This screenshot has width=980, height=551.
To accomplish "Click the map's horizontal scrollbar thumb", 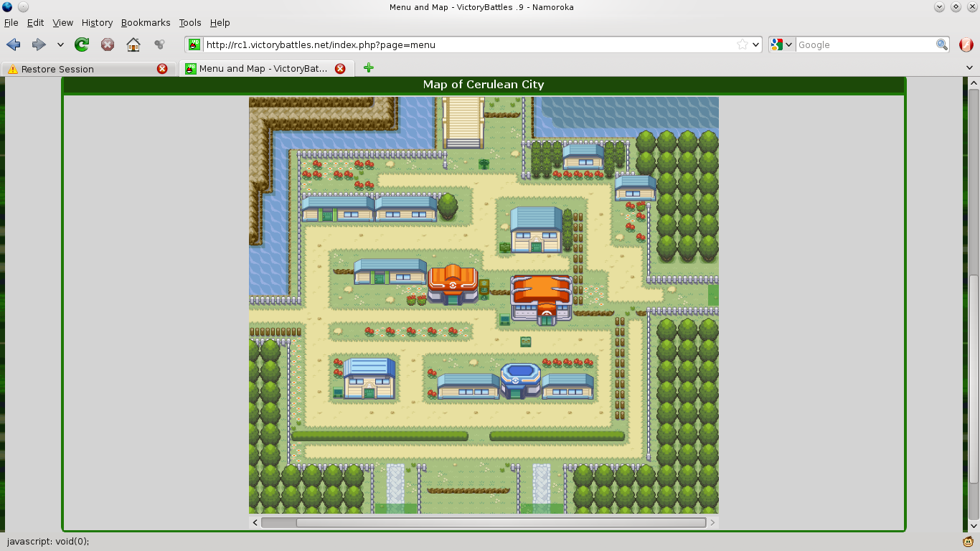I will [501, 522].
